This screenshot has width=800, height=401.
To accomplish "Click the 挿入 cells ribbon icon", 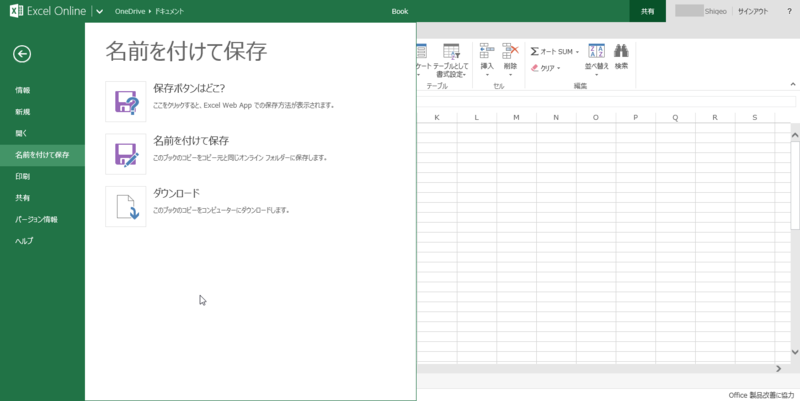I will 487,51.
